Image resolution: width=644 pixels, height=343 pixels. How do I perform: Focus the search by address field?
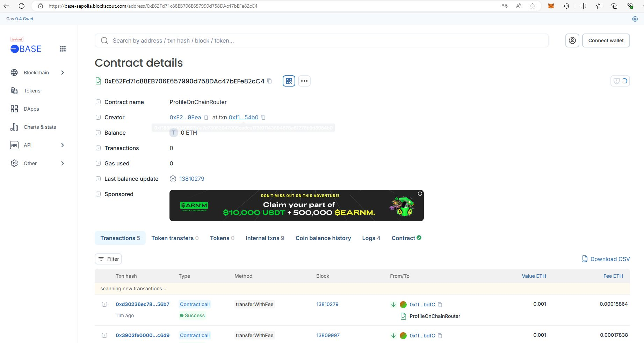321,40
